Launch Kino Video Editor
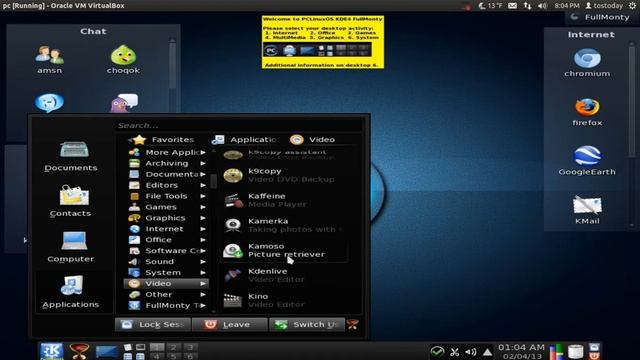 click(284, 300)
